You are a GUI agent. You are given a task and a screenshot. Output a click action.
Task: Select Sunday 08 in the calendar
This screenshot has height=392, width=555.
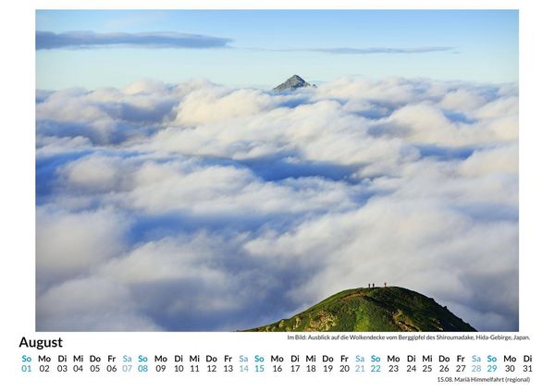(x=143, y=363)
